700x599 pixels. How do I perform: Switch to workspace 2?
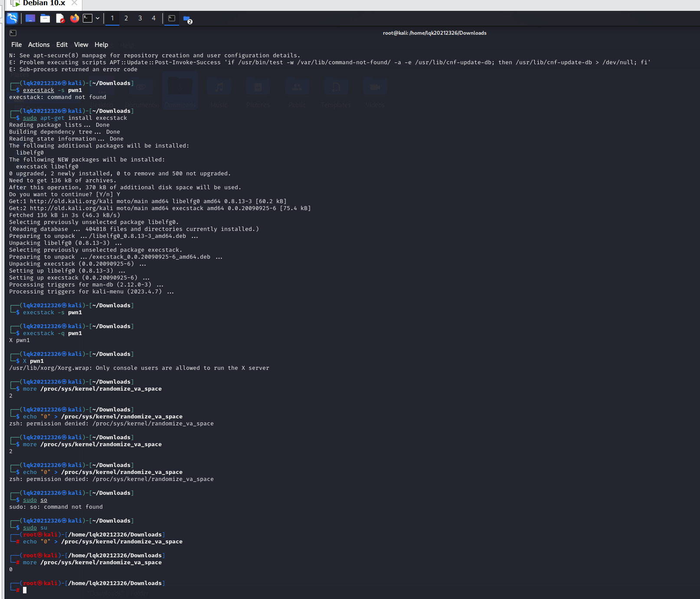coord(126,18)
